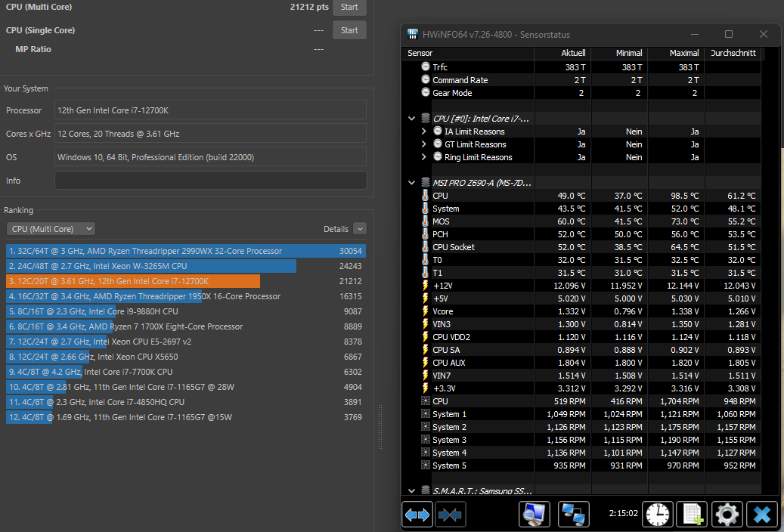Open HWiNFO sensor settings gear icon
This screenshot has height=532, width=784.
tap(727, 514)
